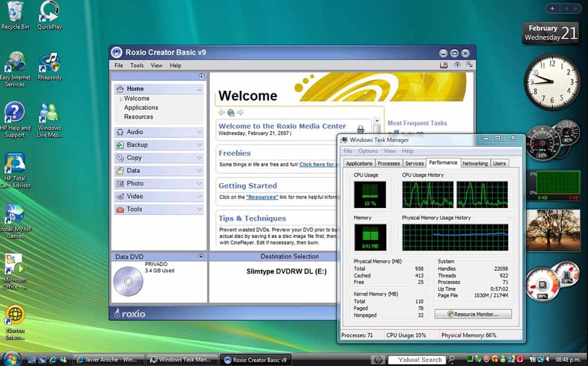Open Task Manager Options menu

[368, 151]
